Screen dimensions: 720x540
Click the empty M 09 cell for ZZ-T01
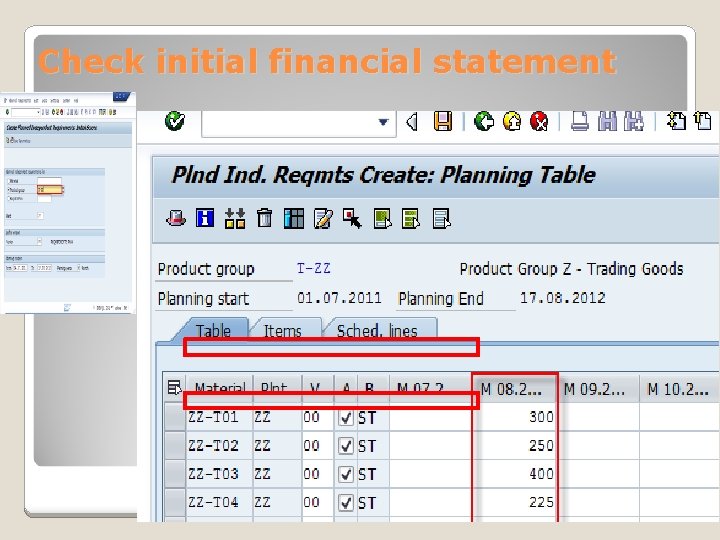pyautogui.click(x=599, y=417)
